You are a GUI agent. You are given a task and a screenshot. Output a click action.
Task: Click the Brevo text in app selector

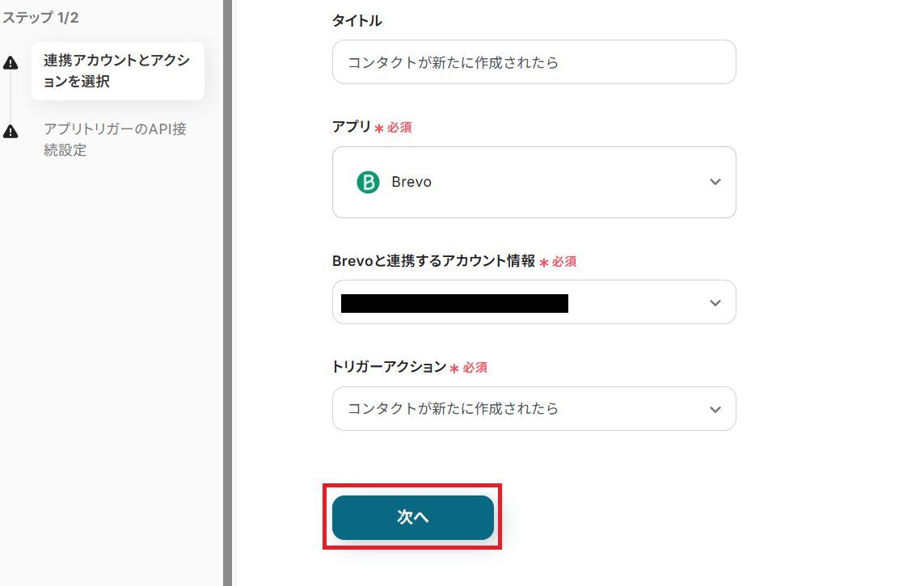(411, 182)
